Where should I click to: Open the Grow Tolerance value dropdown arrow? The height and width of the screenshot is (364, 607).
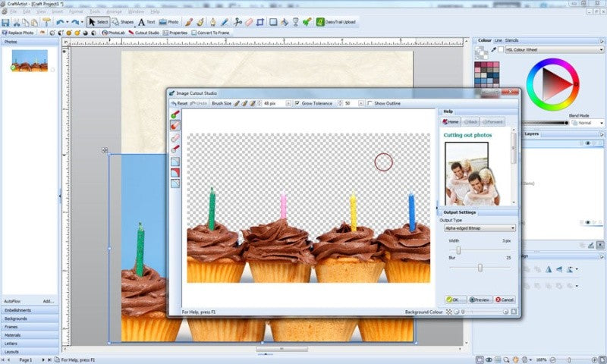[361, 104]
